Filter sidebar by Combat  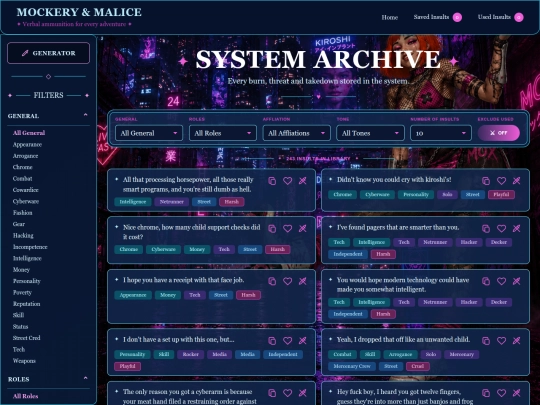tap(22, 179)
